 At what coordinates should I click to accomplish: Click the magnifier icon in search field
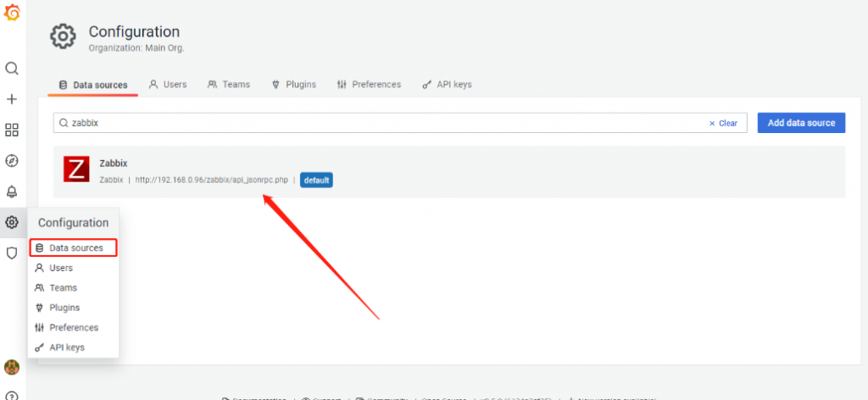(x=64, y=123)
